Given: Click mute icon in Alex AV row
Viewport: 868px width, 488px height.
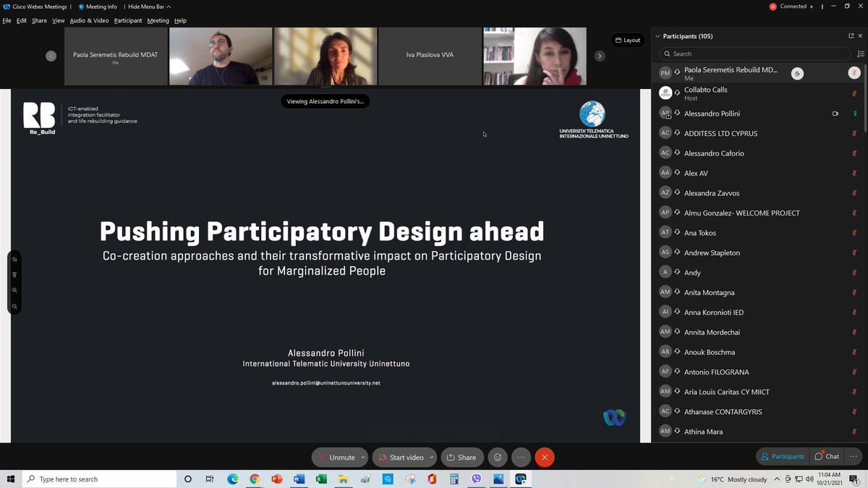Looking at the screenshot, I should click(854, 174).
